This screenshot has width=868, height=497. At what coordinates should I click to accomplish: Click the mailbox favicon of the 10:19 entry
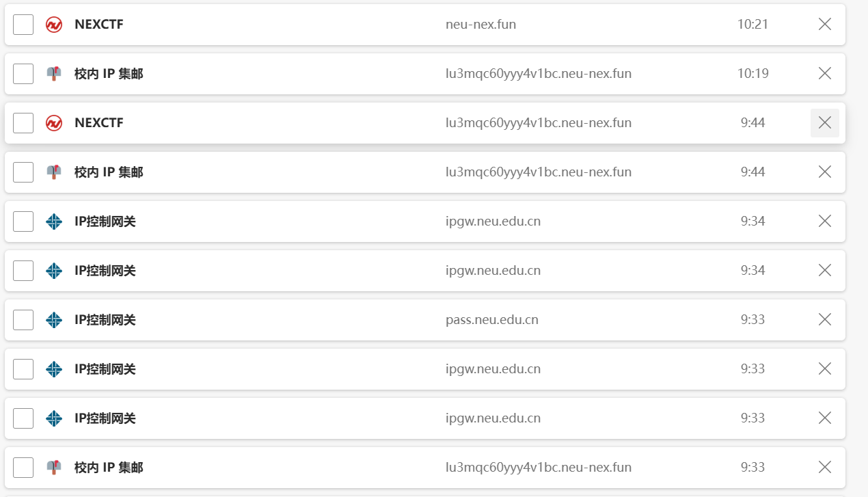(54, 74)
